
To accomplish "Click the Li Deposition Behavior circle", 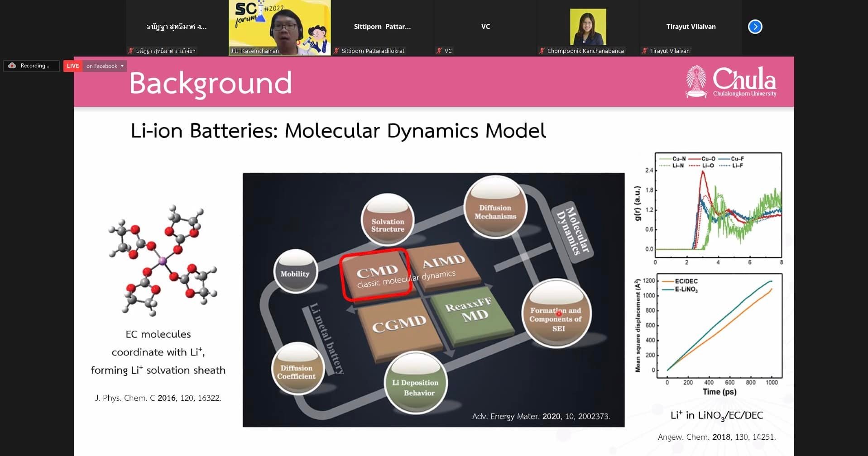I will pyautogui.click(x=416, y=383).
